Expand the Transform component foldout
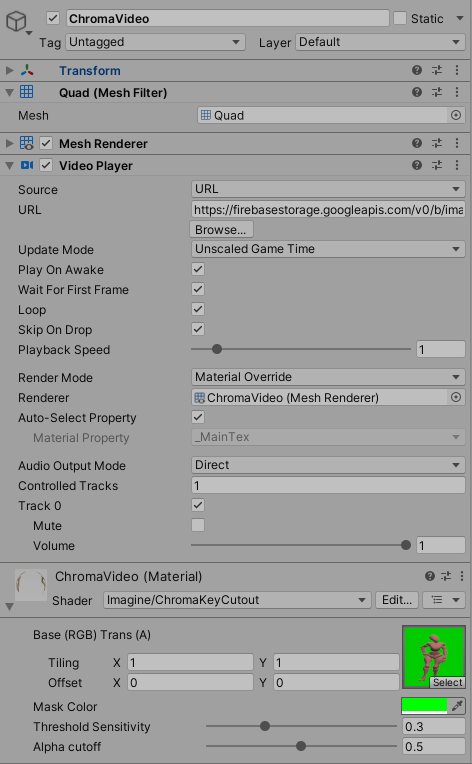Screen dimensions: 472x764 coord(9,70)
